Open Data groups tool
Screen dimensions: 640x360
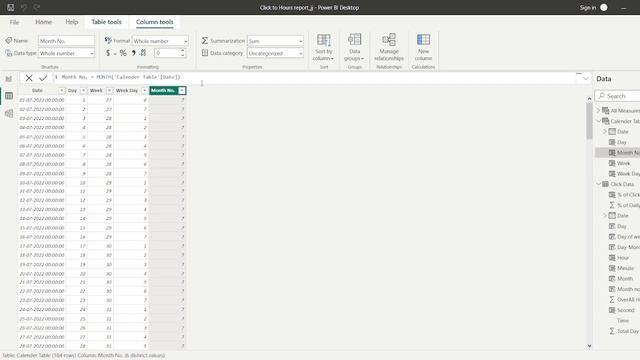click(x=354, y=47)
